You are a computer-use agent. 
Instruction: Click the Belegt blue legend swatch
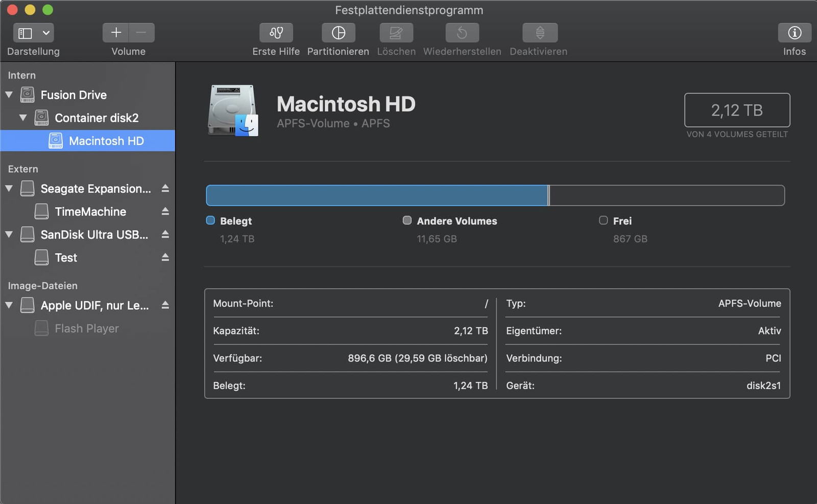coord(210,221)
